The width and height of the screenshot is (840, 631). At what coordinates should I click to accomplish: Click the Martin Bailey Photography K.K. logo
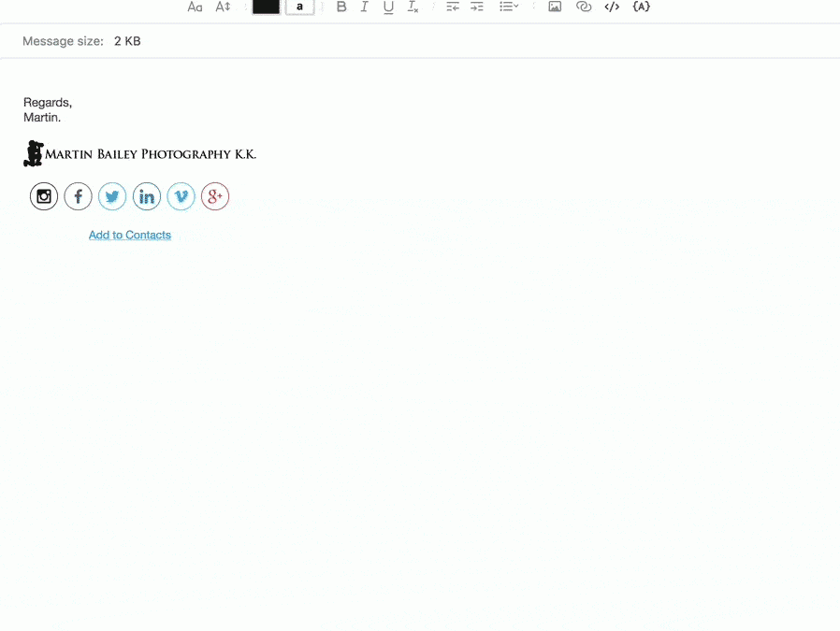coord(140,153)
